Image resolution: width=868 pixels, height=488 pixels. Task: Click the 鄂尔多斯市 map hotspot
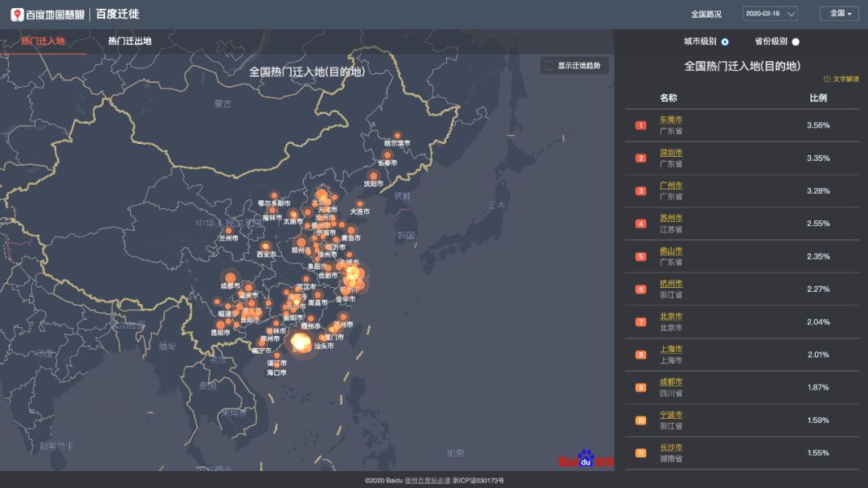[274, 195]
